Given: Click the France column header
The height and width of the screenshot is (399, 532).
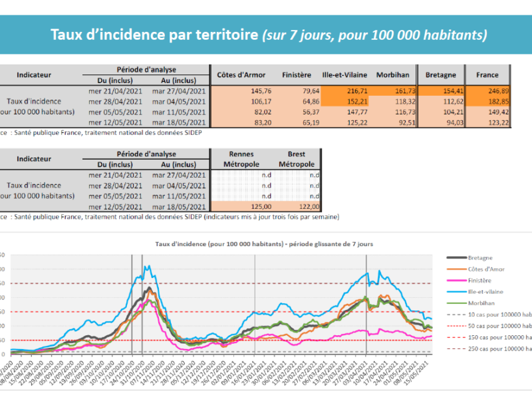Looking at the screenshot, I should click(487, 75).
